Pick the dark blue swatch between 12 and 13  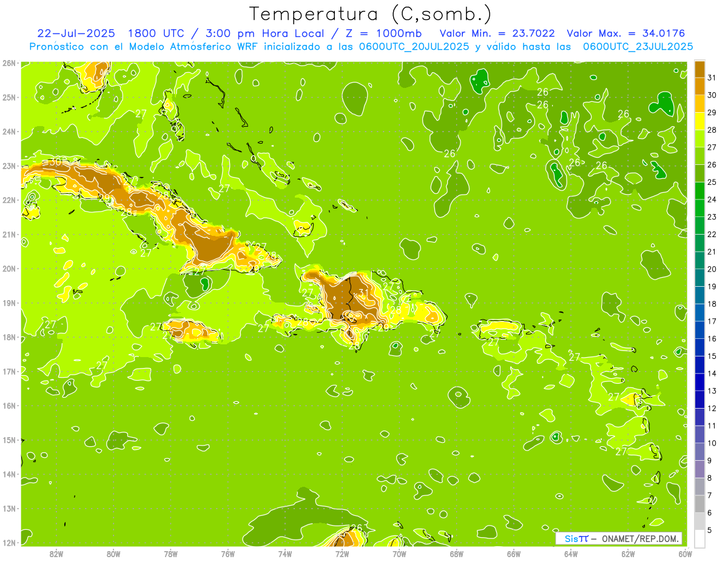[700, 399]
